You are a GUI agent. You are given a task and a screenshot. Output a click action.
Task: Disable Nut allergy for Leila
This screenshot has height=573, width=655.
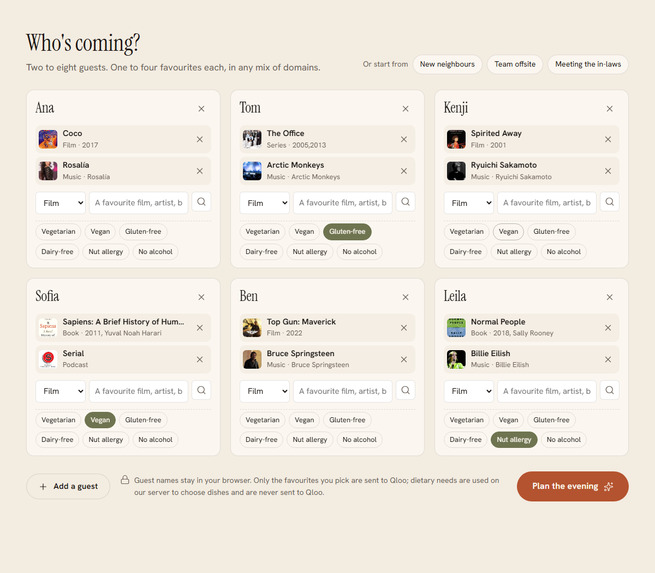click(x=514, y=439)
